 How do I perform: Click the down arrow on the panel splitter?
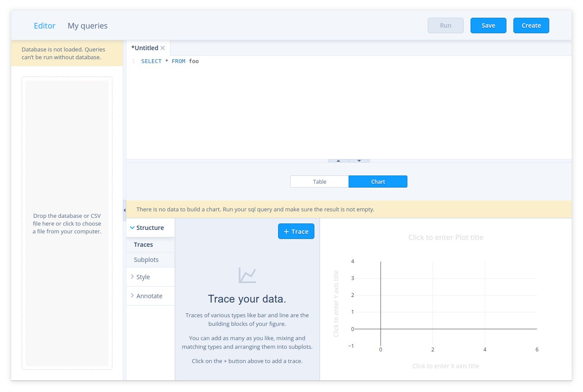coord(359,161)
